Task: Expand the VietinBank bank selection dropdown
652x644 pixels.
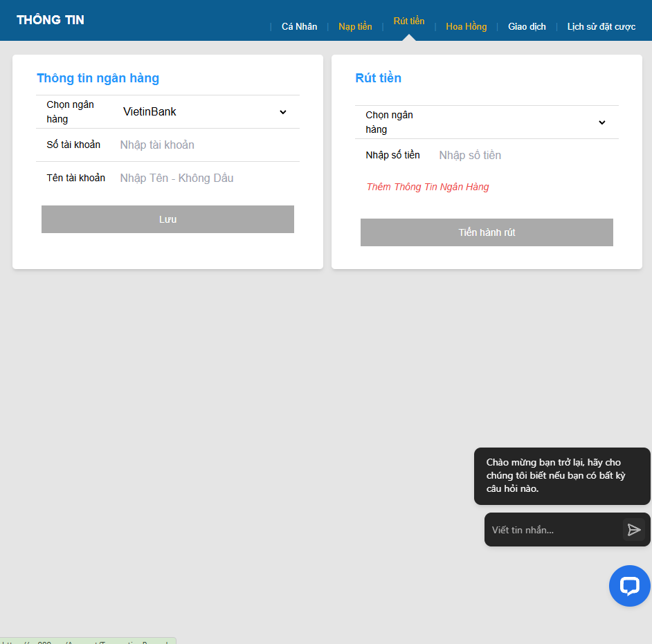Action: pos(205,112)
